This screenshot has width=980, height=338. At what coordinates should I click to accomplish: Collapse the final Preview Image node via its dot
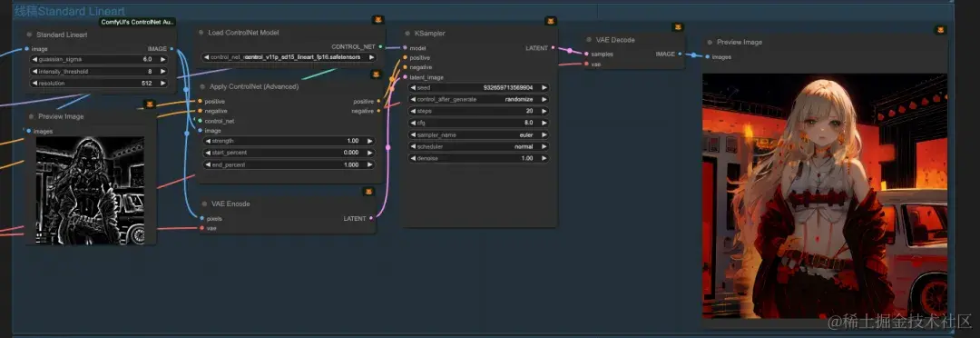tap(710, 43)
